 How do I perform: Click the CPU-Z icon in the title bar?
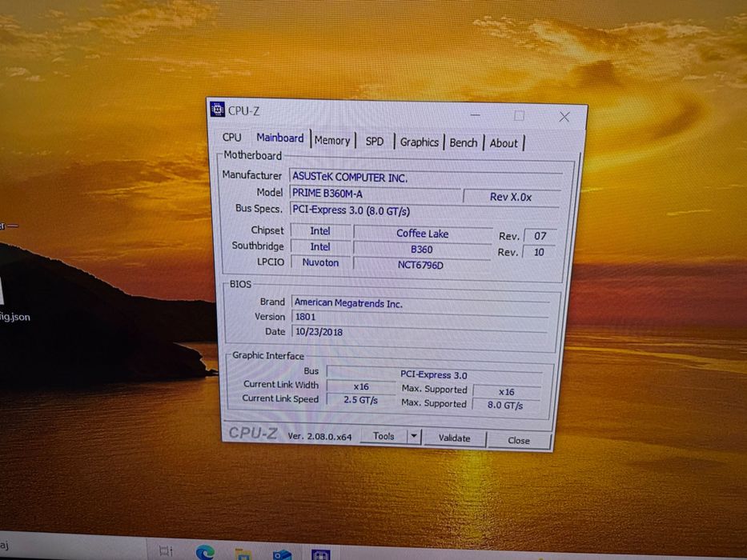point(217,110)
